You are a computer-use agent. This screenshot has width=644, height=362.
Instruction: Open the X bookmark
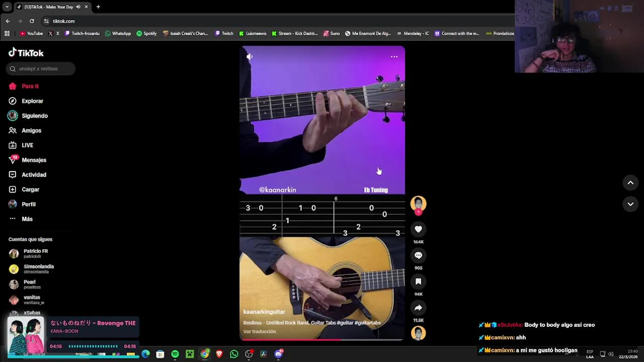[x=54, y=34]
